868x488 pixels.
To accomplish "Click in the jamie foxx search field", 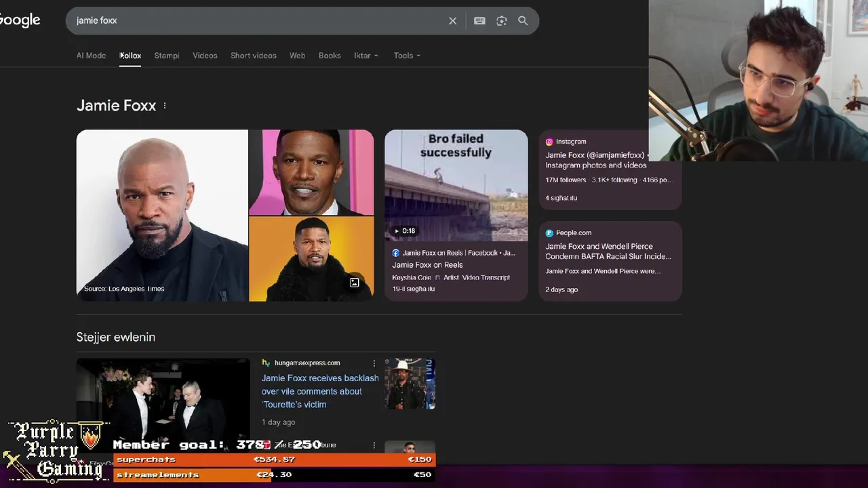I will coord(258,20).
